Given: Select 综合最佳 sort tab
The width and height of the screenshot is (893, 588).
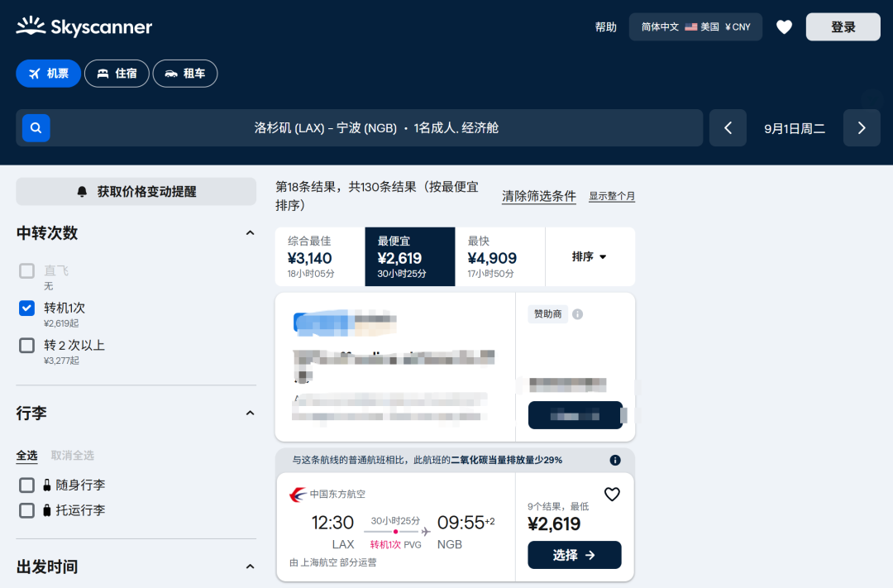Looking at the screenshot, I should pyautogui.click(x=320, y=256).
